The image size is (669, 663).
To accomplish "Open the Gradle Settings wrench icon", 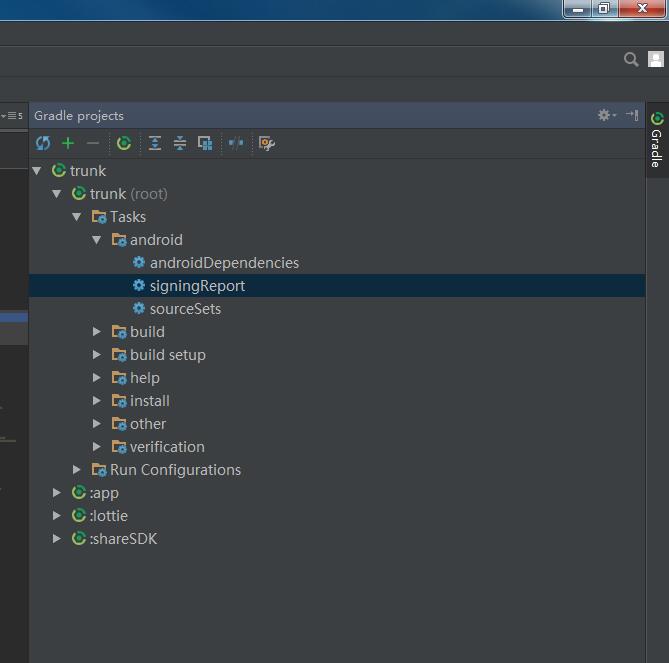I will pyautogui.click(x=266, y=143).
